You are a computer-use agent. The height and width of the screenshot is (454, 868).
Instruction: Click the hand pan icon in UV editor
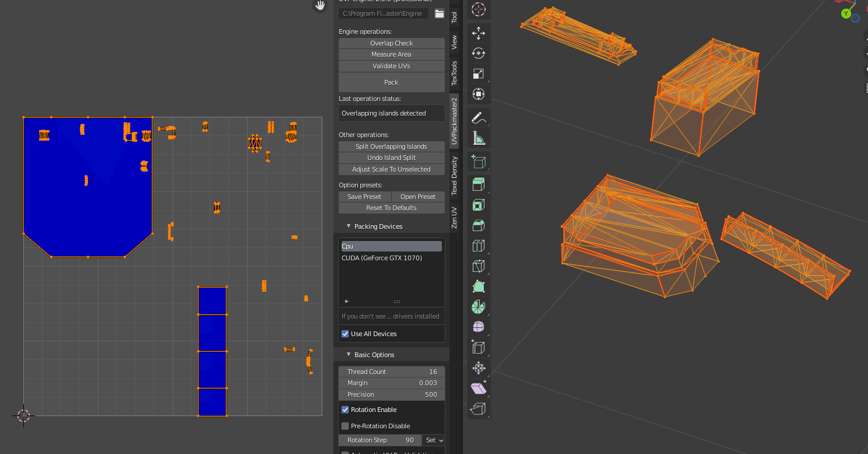tap(320, 6)
